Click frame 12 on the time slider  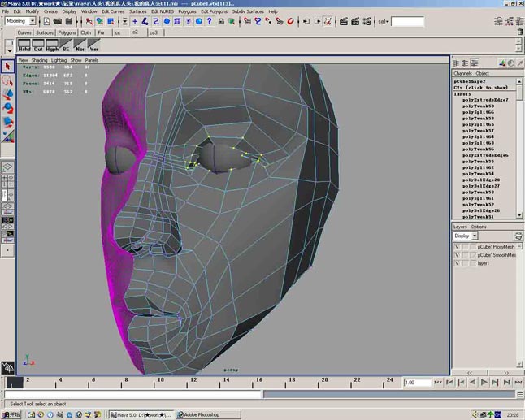coord(193,382)
